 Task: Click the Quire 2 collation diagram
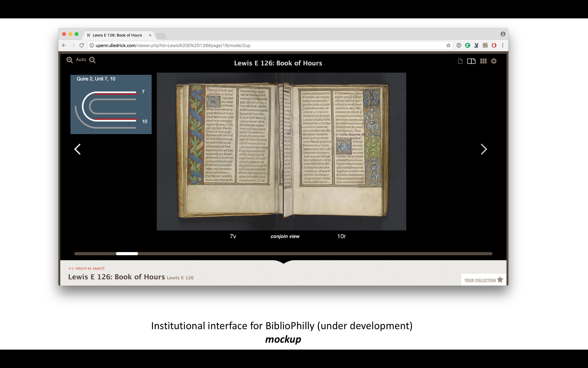tap(111, 104)
